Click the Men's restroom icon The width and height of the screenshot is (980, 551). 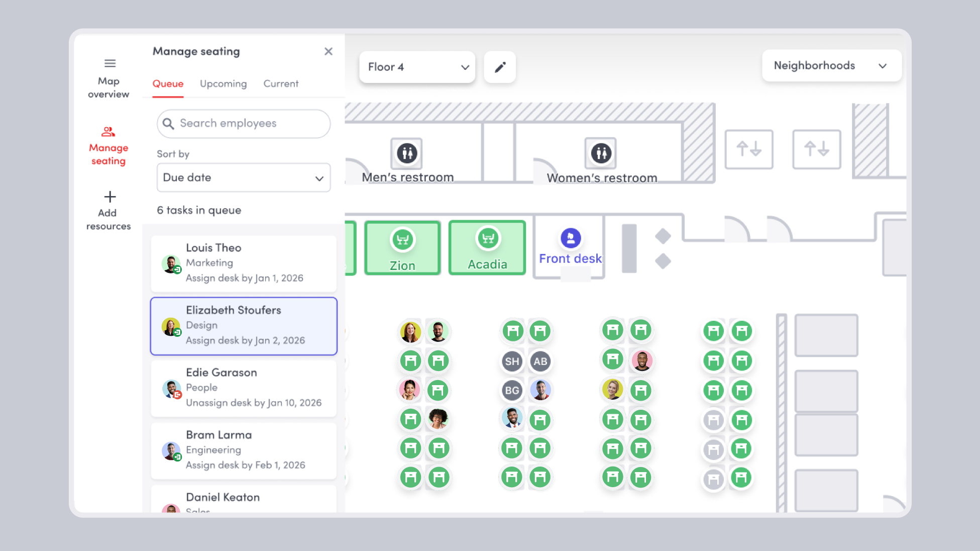(x=407, y=153)
